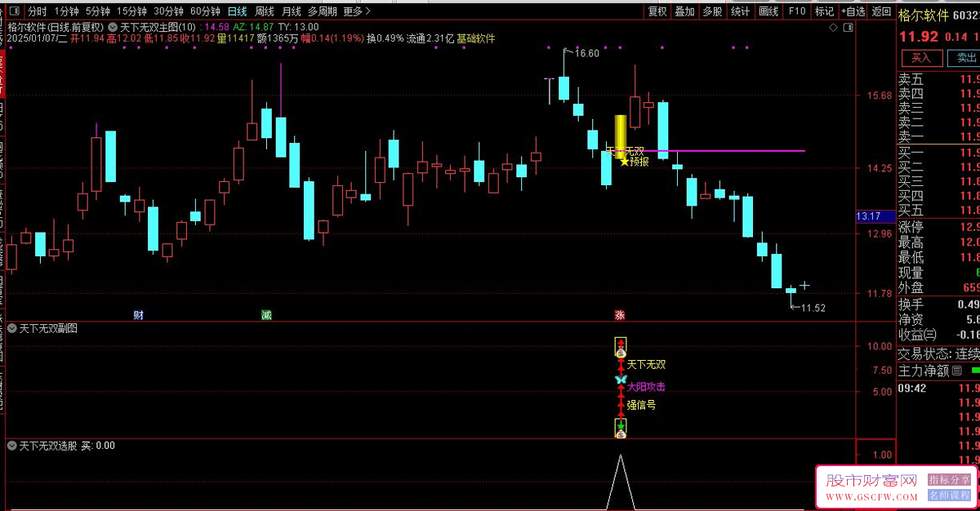Screen dimensions: 980x511
Task: Click the small list icon beside 主力净额
Action: coord(956,371)
